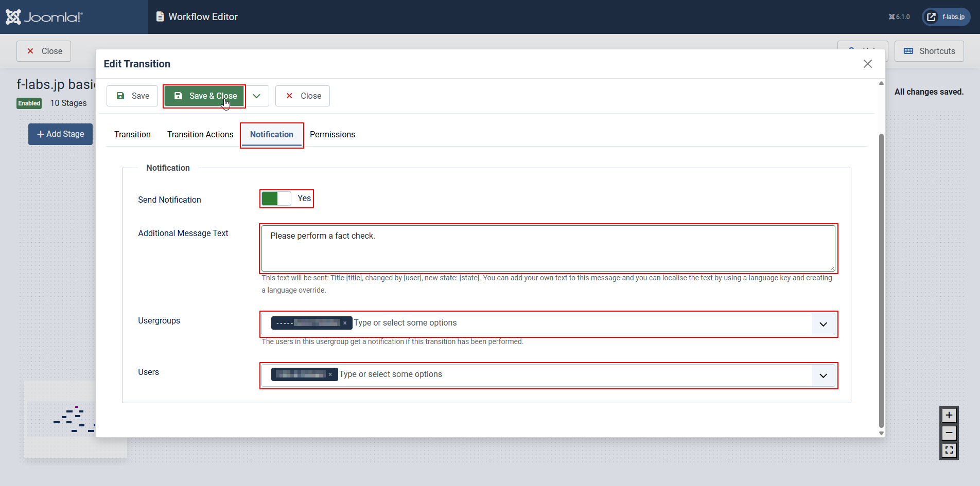
Task: Close the Edit Transition dialog with X
Action: (x=867, y=64)
